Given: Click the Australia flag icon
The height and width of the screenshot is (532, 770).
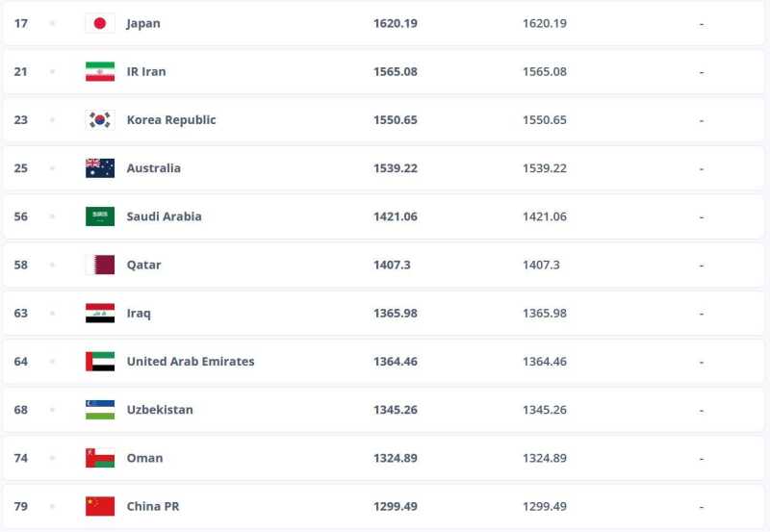Looking at the screenshot, I should tap(99, 168).
